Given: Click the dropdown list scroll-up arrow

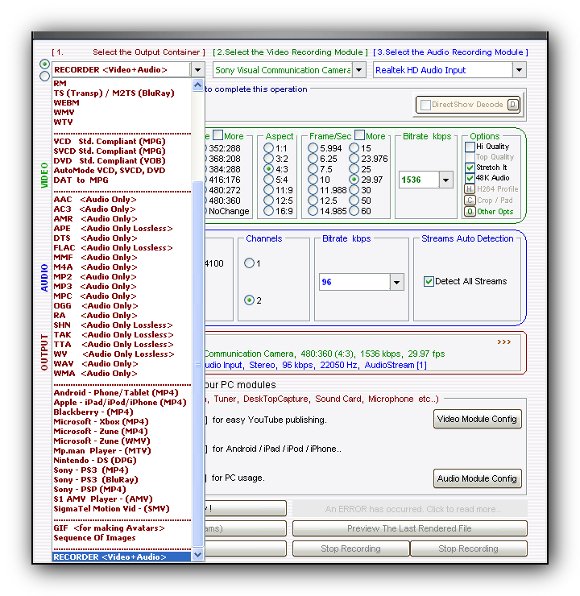Looking at the screenshot, I should pos(198,85).
